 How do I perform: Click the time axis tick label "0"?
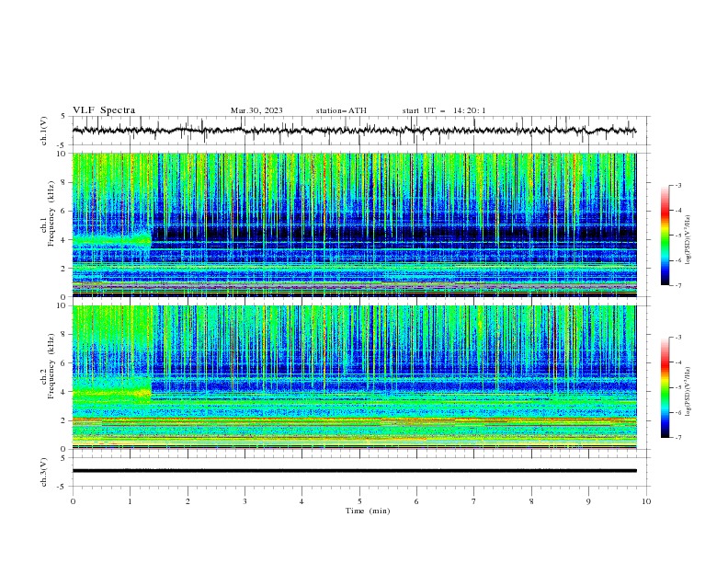pos(73,501)
